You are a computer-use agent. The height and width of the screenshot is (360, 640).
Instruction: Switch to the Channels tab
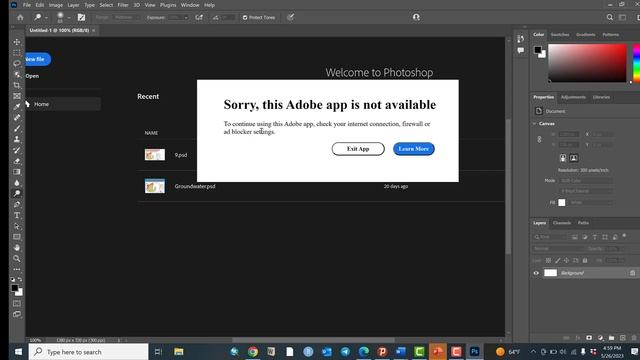click(562, 223)
